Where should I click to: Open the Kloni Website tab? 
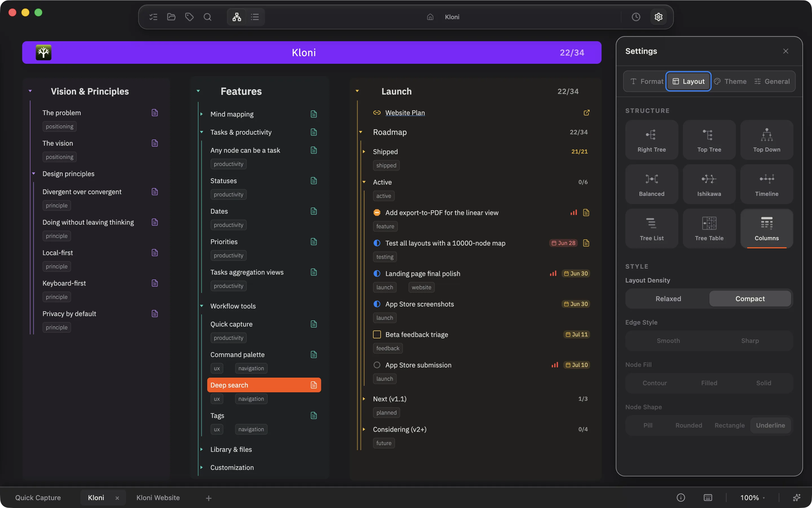[x=158, y=498]
